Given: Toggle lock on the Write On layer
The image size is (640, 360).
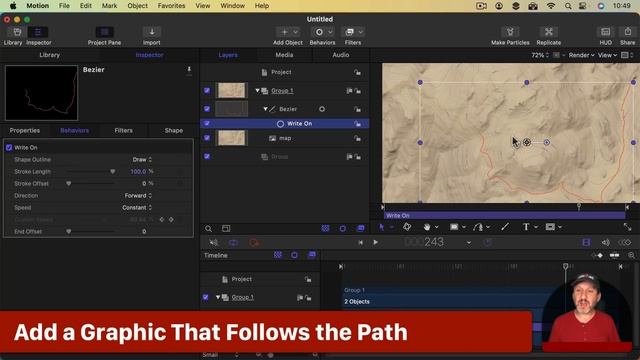Looking at the screenshot, I should (358, 124).
